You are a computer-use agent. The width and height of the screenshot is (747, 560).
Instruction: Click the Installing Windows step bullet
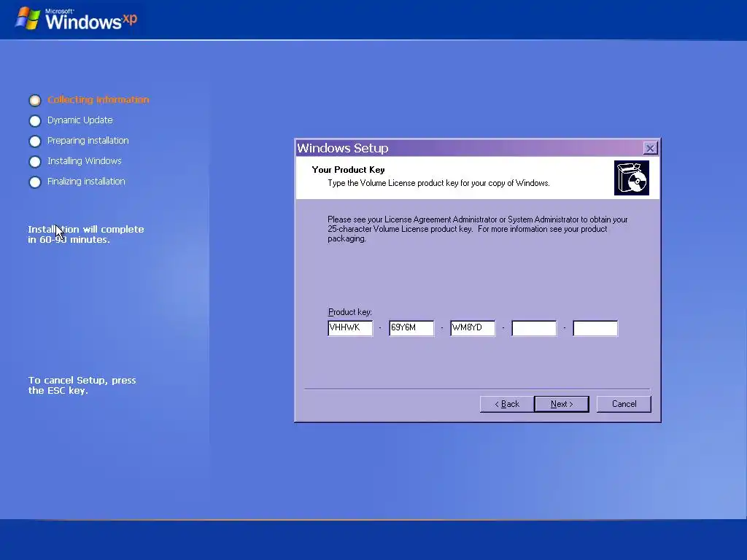pos(35,162)
